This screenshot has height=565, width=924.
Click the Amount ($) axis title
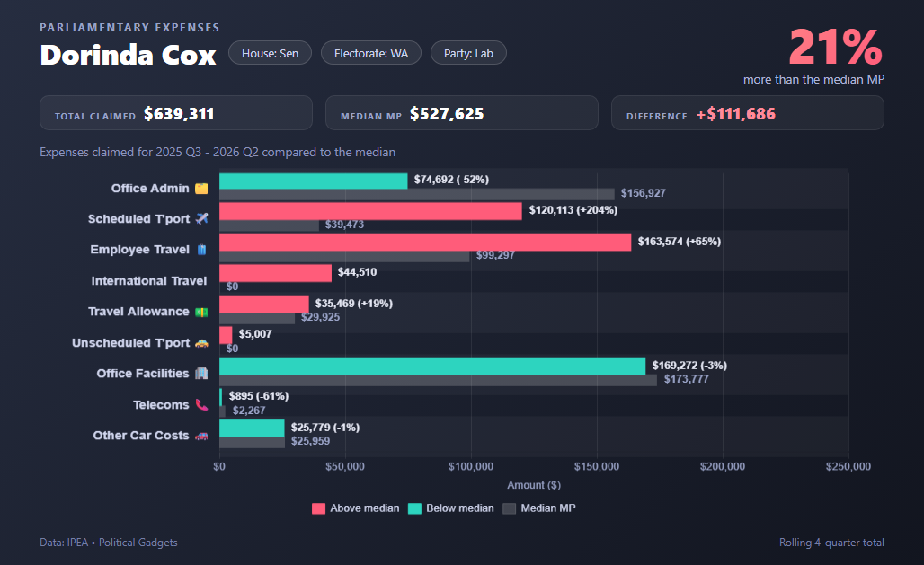(534, 485)
